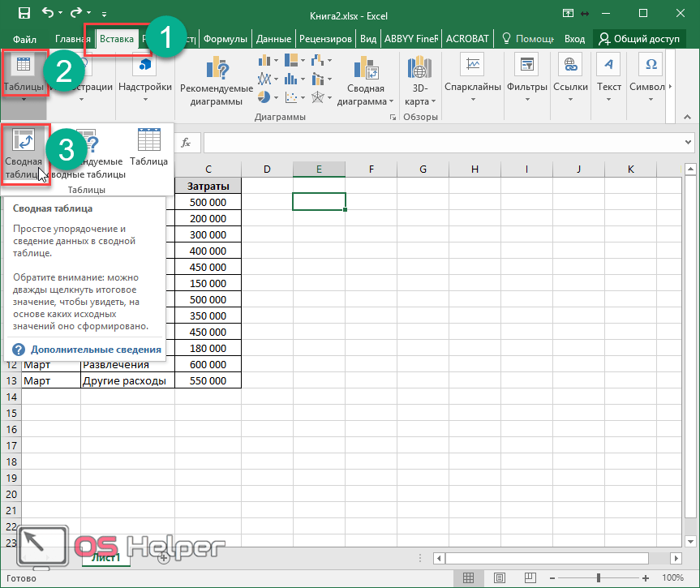Select Normal view button in status bar

(x=468, y=578)
